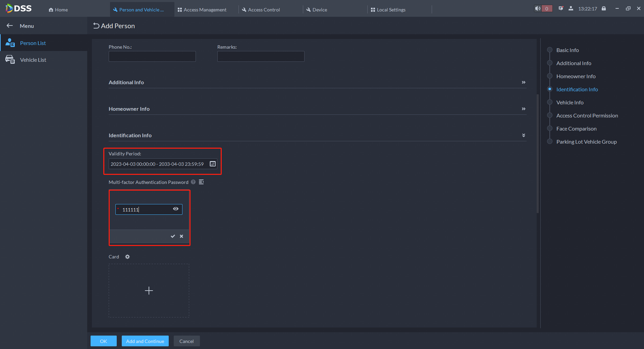Minimize the DSS window
644x349 pixels.
point(617,8)
